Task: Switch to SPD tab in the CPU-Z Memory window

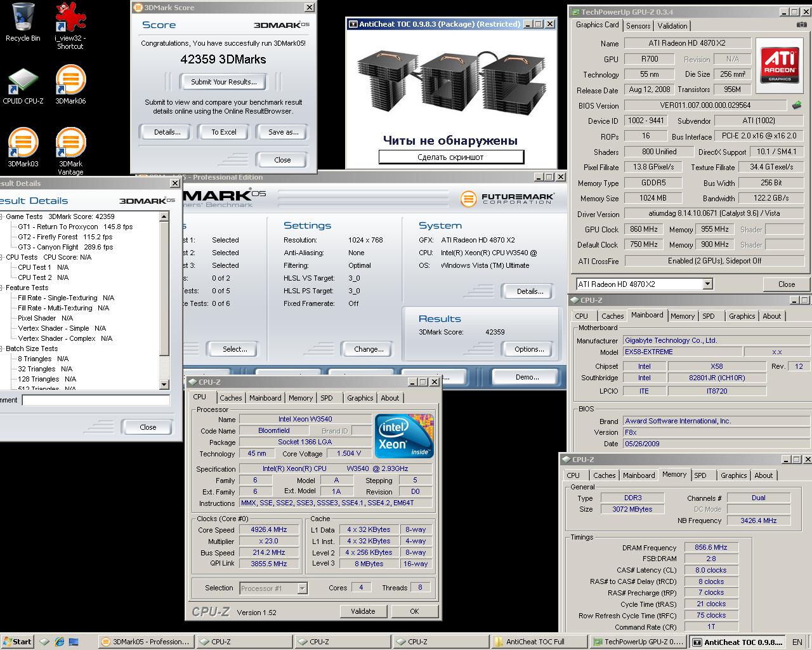Action: tap(700, 475)
